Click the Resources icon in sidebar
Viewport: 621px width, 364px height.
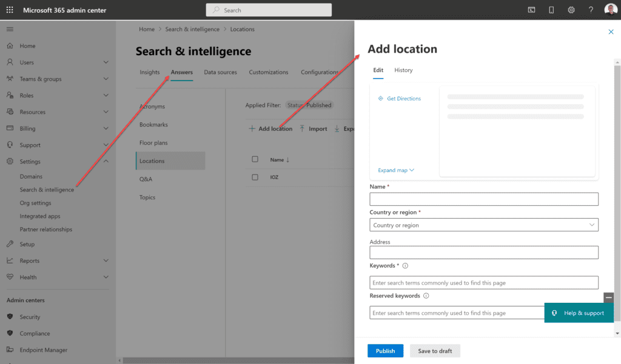point(10,112)
